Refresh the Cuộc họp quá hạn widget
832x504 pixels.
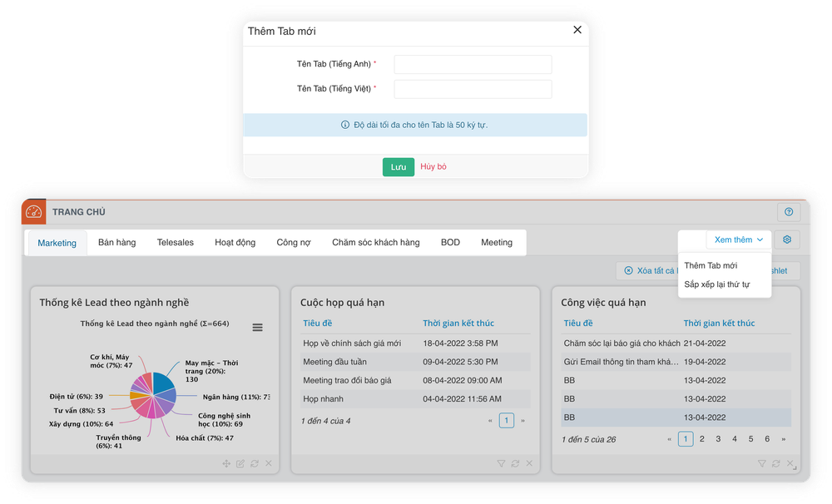515,464
